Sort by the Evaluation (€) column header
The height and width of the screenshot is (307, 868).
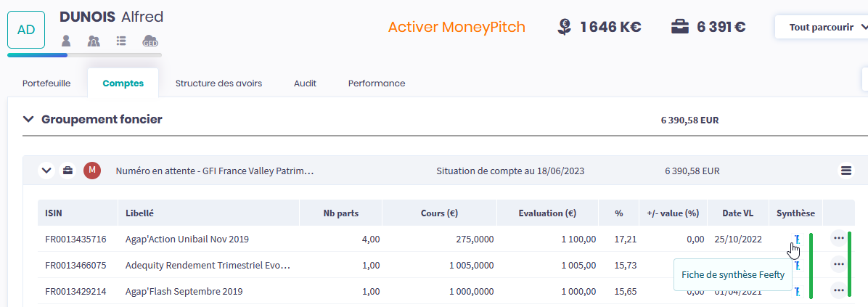547,213
